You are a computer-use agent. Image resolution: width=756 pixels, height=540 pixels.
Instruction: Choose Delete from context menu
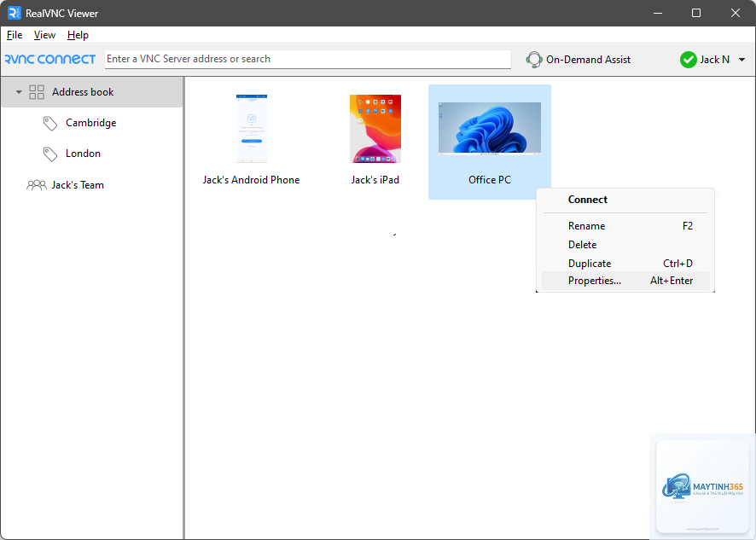[x=625, y=245]
